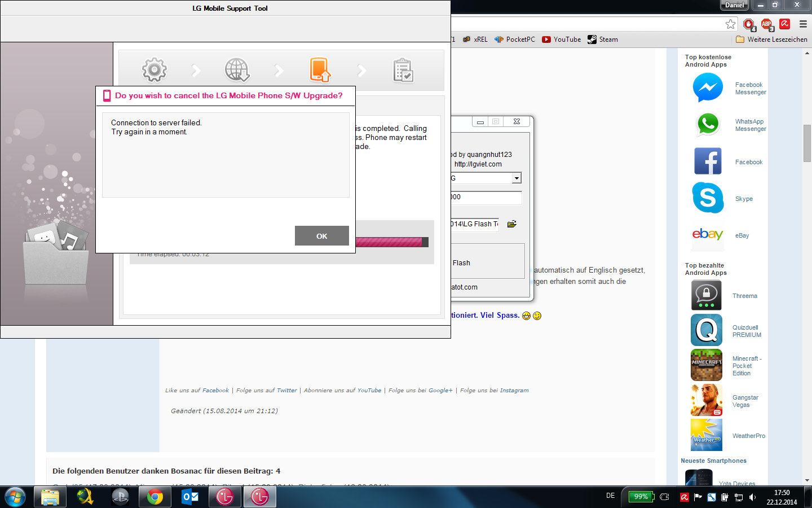Click Folge uns auf Twitter link

click(x=266, y=390)
